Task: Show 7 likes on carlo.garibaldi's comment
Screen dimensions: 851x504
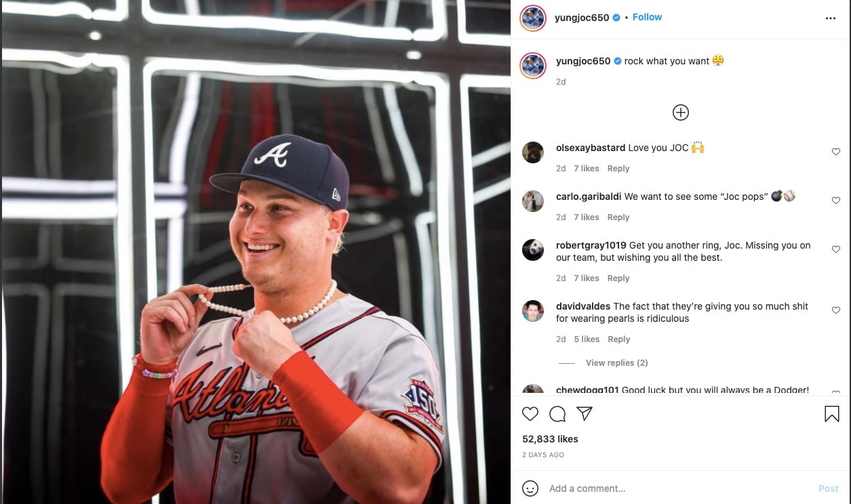Action: point(587,217)
